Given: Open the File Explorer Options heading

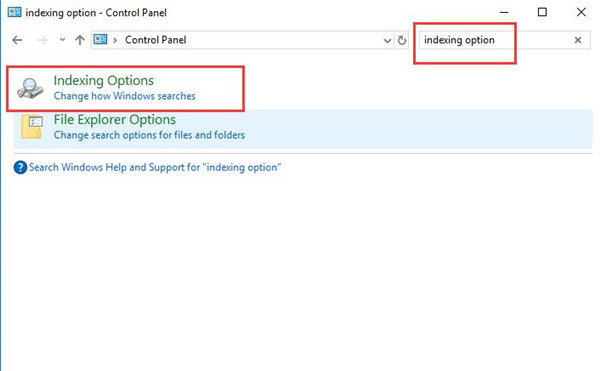Looking at the screenshot, I should (x=114, y=120).
